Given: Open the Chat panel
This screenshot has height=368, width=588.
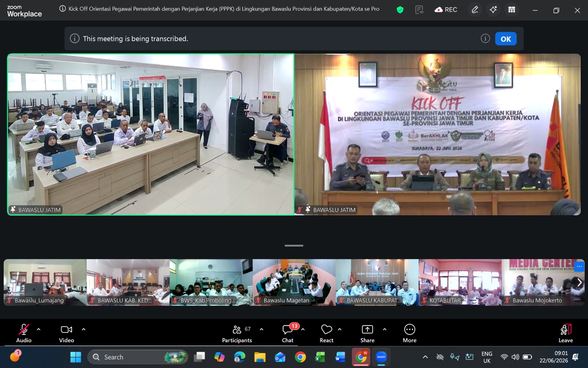Looking at the screenshot, I should click(288, 333).
